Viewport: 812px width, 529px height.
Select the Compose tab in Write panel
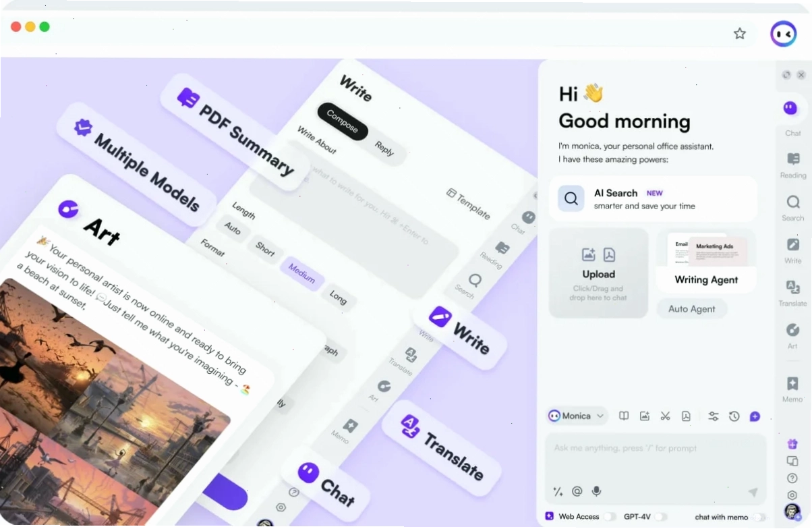(343, 121)
